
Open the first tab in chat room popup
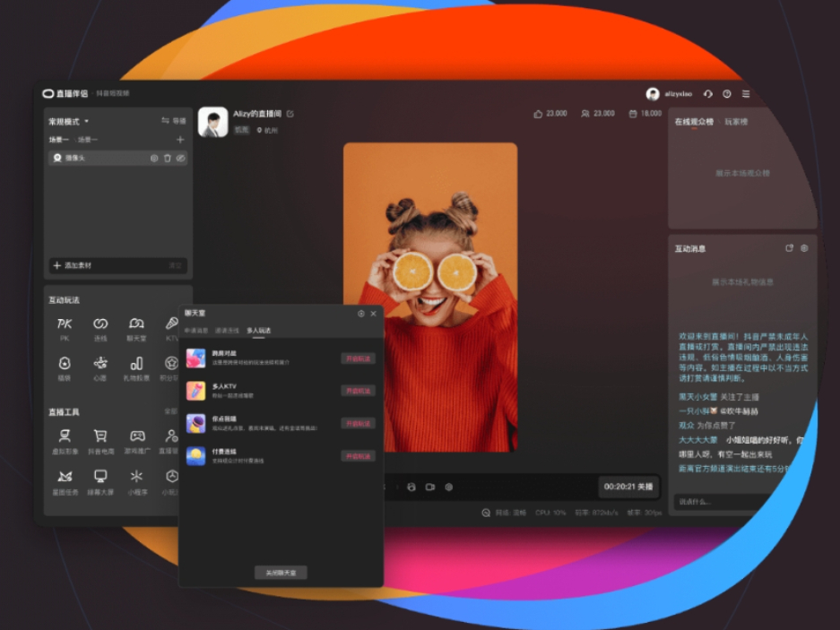[x=196, y=331]
